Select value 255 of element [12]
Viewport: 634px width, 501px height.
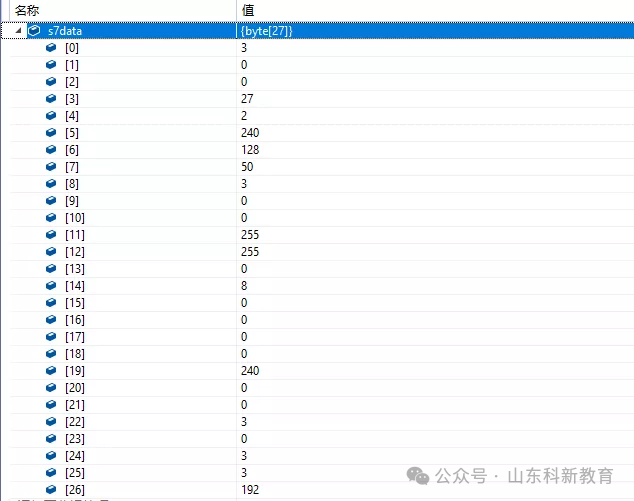(250, 252)
